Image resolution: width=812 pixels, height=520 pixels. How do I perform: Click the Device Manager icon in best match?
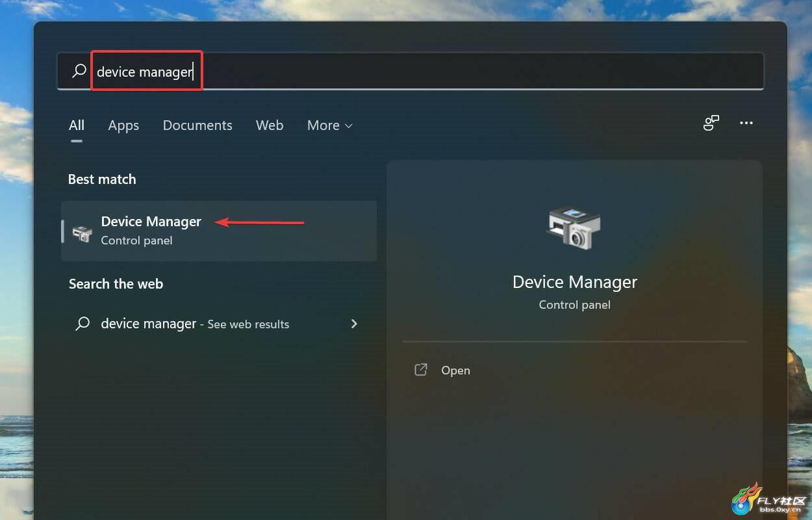click(82, 233)
